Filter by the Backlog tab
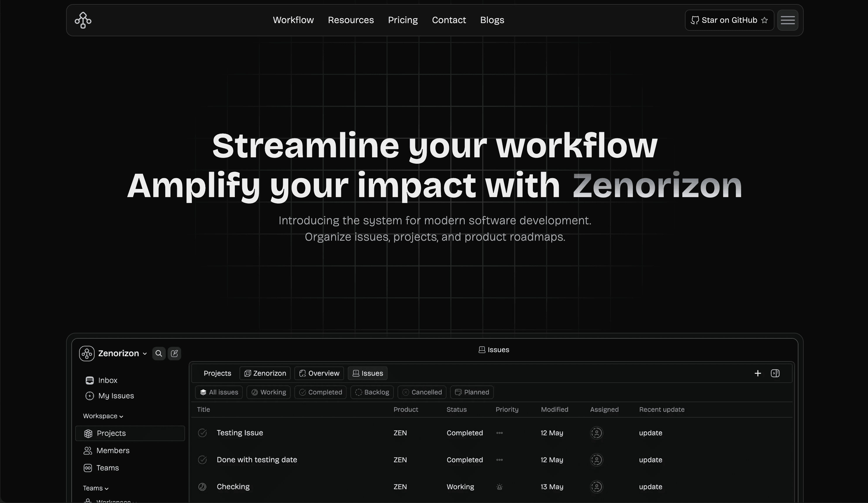Screen dimensions: 868x503 (372, 392)
